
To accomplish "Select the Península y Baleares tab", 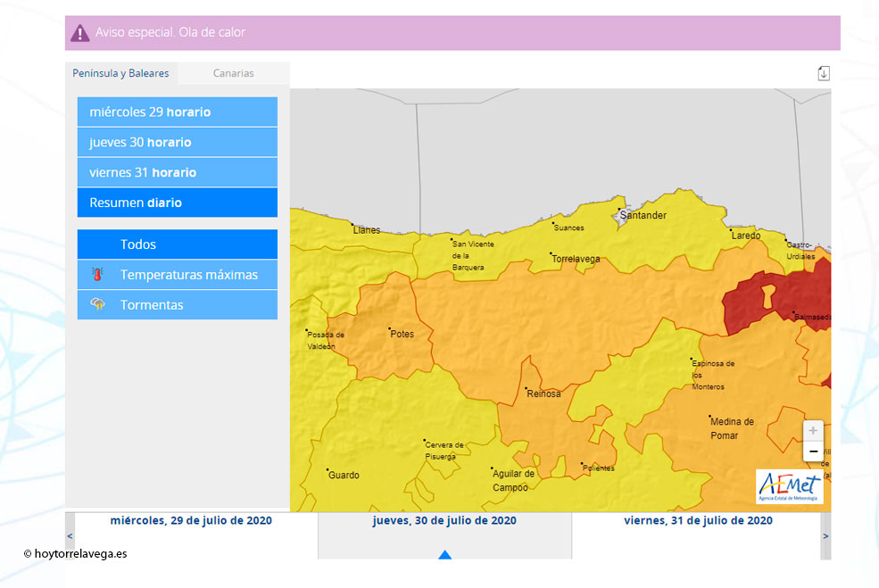I will pyautogui.click(x=120, y=73).
